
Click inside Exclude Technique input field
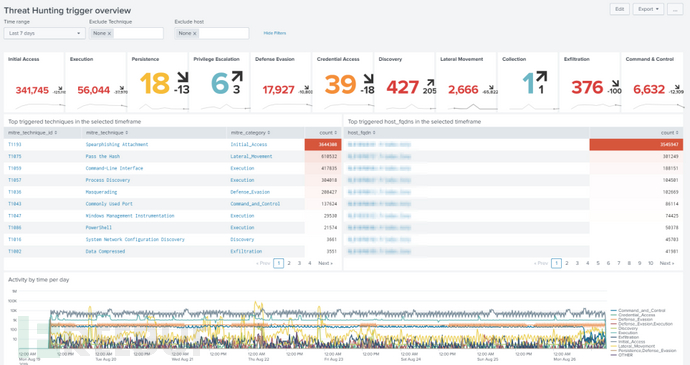point(138,33)
